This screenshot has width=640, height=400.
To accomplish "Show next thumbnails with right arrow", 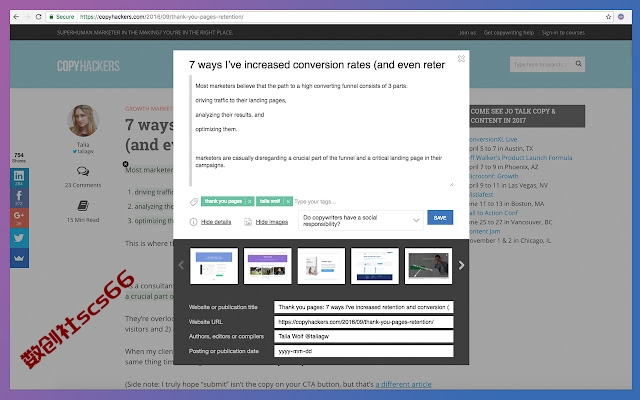I will (x=461, y=265).
